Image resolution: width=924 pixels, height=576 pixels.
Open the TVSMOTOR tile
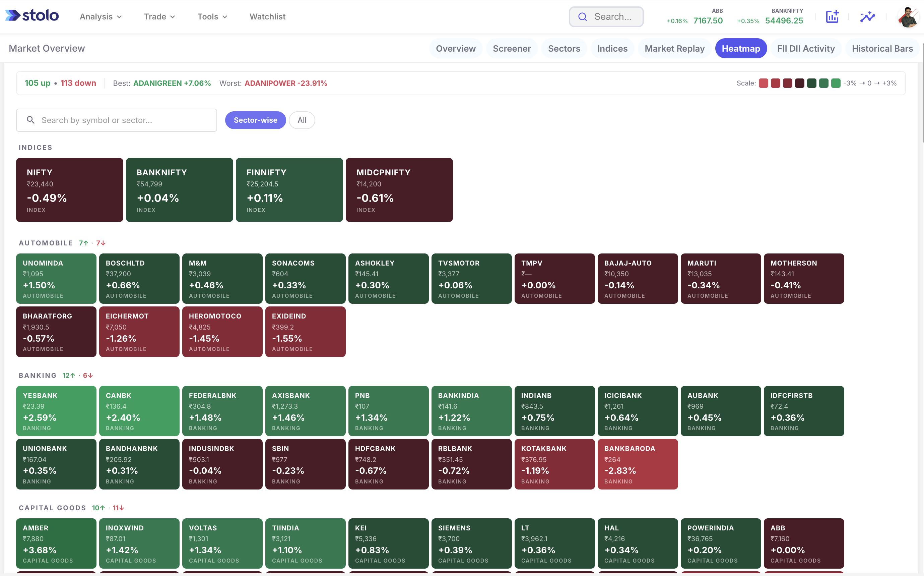coord(471,279)
